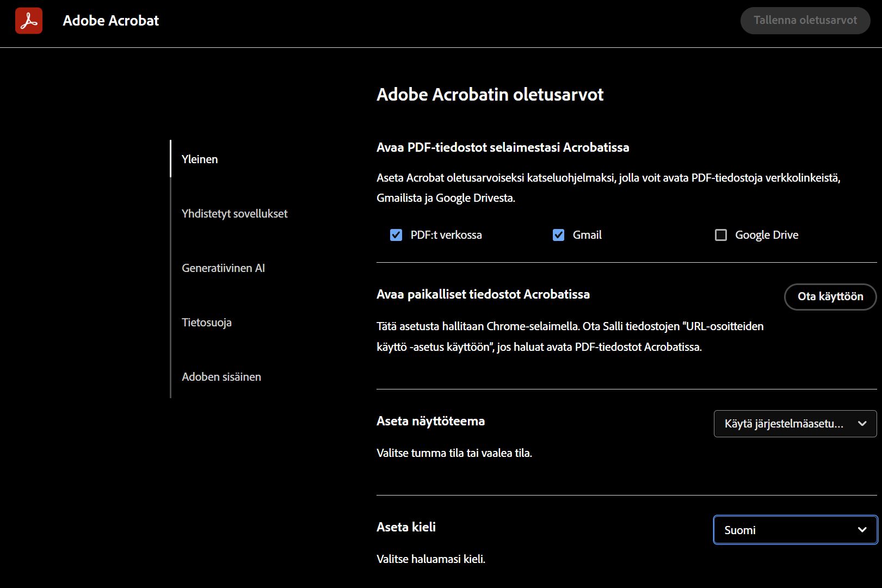Viewport: 882px width, 588px height.
Task: Open the Adoben sisäinen section
Action: click(x=221, y=376)
